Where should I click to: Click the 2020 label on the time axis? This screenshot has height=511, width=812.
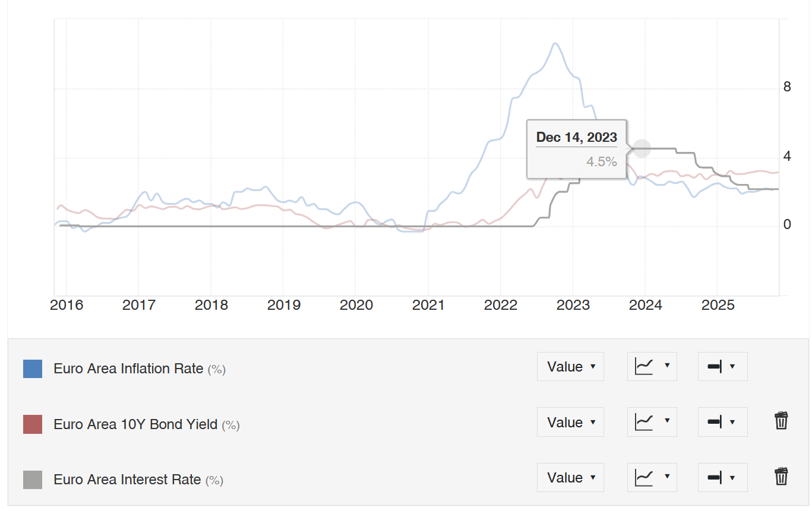point(356,305)
